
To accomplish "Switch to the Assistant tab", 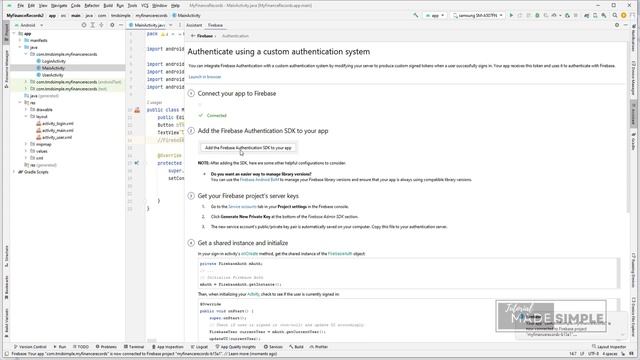I will [x=194, y=25].
